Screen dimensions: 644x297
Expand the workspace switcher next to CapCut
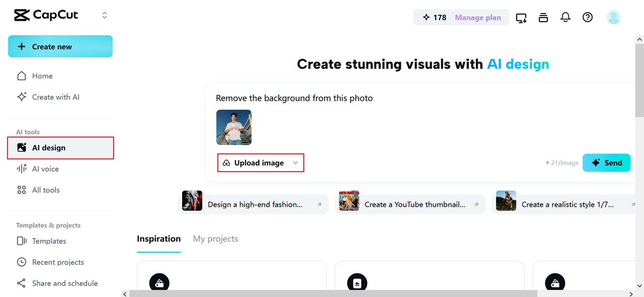click(105, 15)
